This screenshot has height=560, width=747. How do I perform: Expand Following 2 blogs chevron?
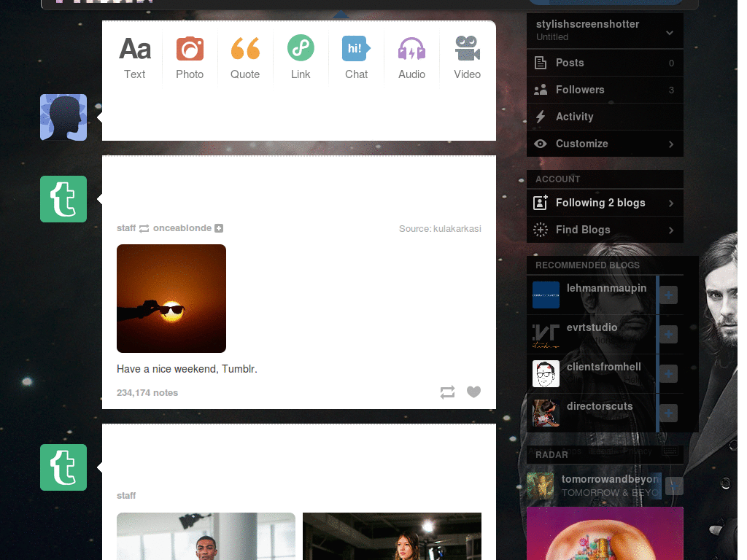point(671,203)
